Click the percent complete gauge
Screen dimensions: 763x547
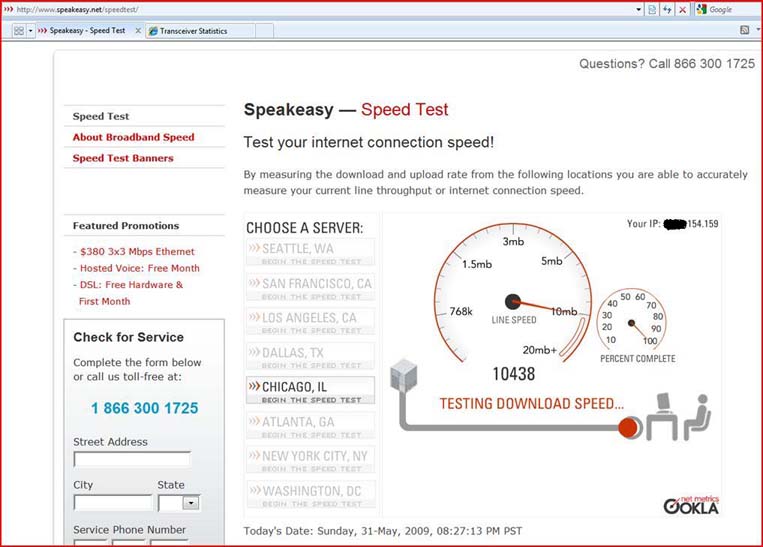pos(632,320)
